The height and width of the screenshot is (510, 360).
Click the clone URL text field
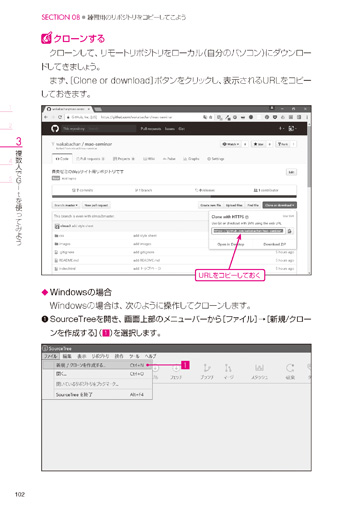[x=249, y=231]
